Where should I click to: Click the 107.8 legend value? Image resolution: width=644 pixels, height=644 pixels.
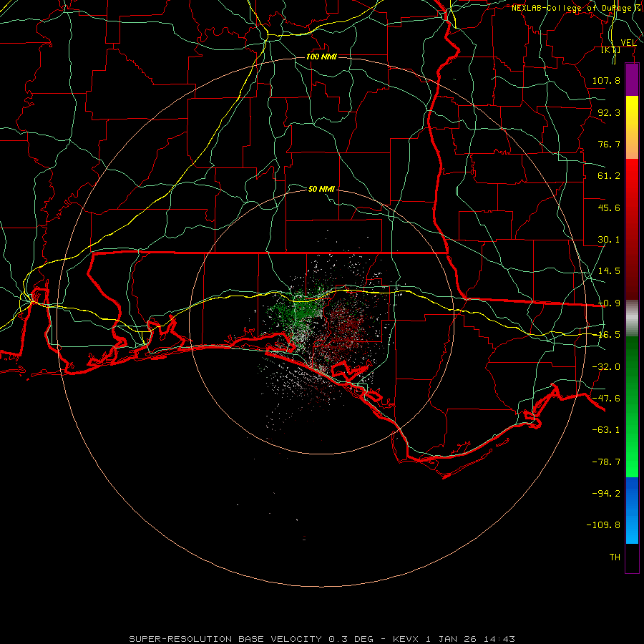[606, 80]
